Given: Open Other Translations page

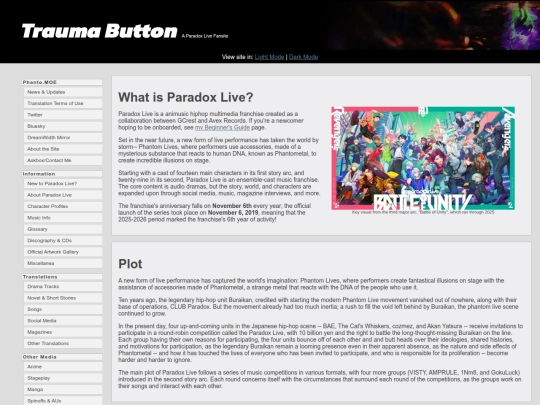Looking at the screenshot, I should click(x=63, y=343).
